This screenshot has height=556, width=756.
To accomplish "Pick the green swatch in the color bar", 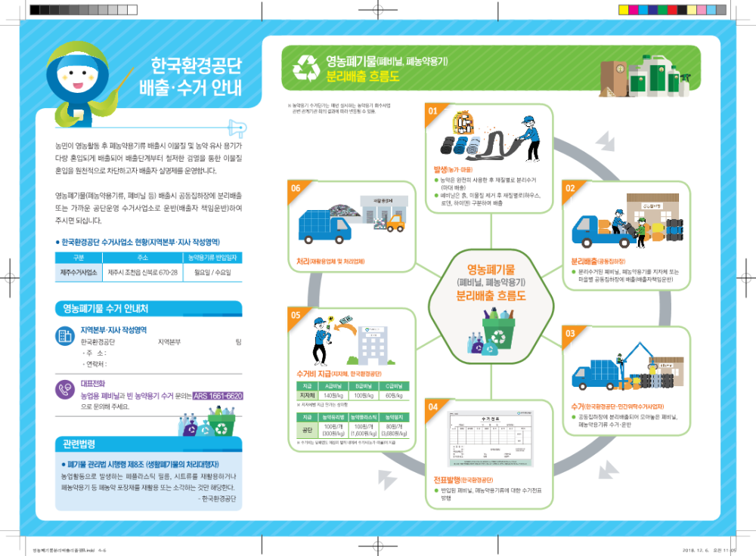I will pyautogui.click(x=663, y=10).
